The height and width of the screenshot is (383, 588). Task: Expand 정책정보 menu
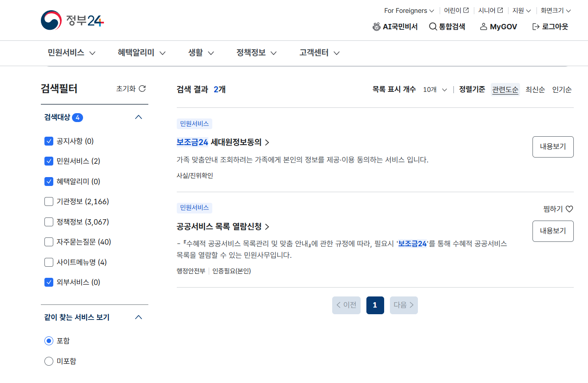[x=257, y=53]
